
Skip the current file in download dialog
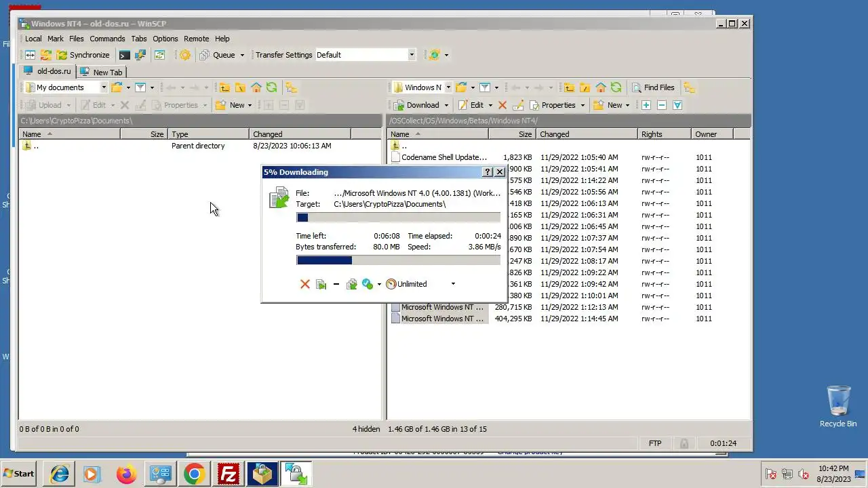click(321, 284)
